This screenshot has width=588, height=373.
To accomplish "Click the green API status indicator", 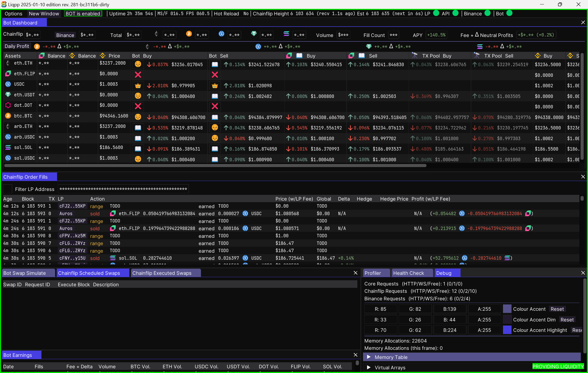I will point(456,13).
